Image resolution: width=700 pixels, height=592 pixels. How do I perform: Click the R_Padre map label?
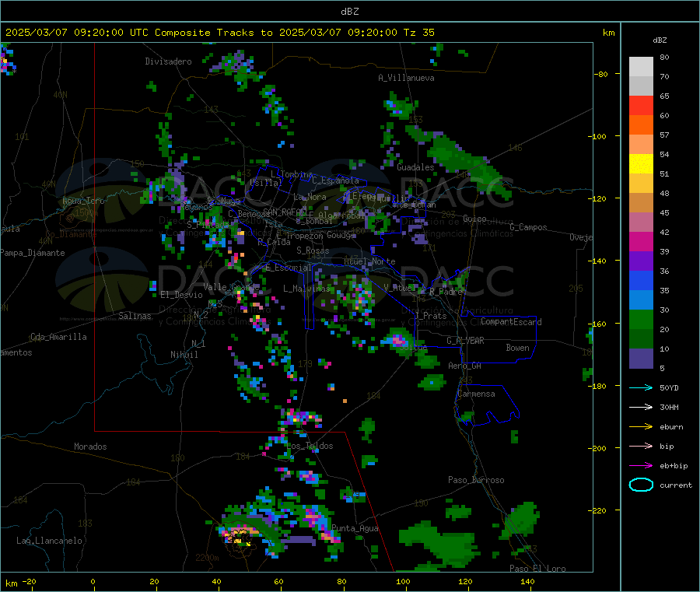click(x=446, y=292)
